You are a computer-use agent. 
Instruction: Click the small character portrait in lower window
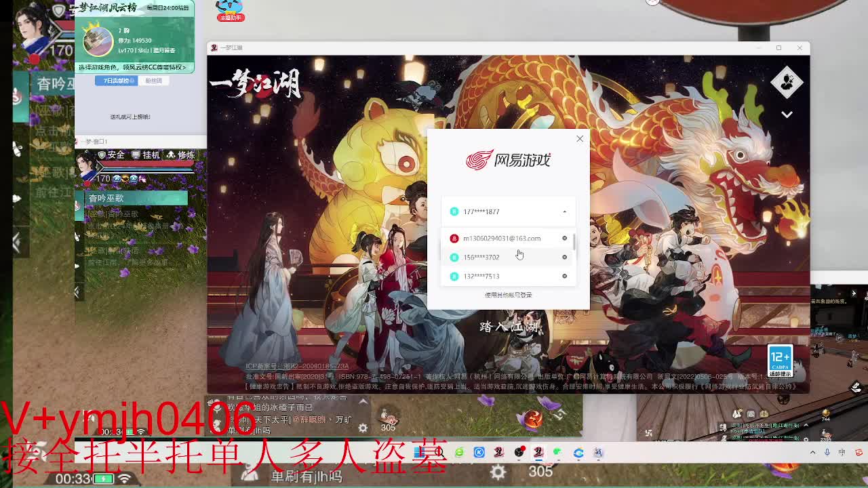[x=86, y=166]
